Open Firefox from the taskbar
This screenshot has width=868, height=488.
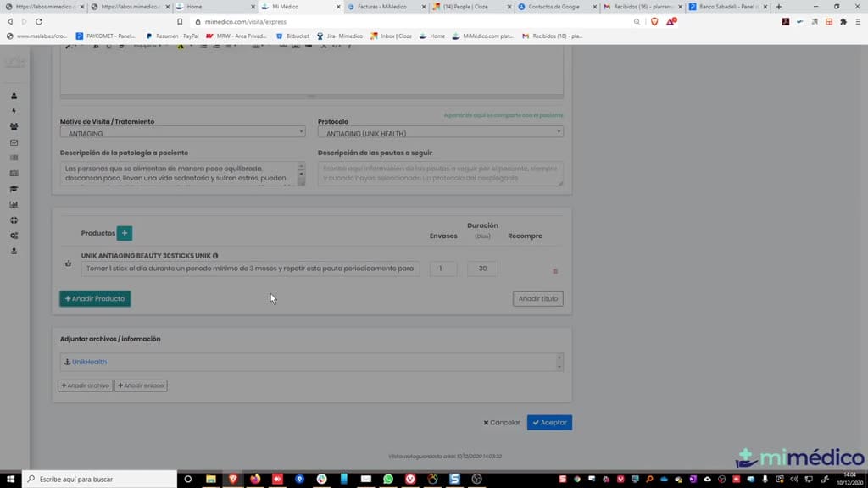point(255,479)
